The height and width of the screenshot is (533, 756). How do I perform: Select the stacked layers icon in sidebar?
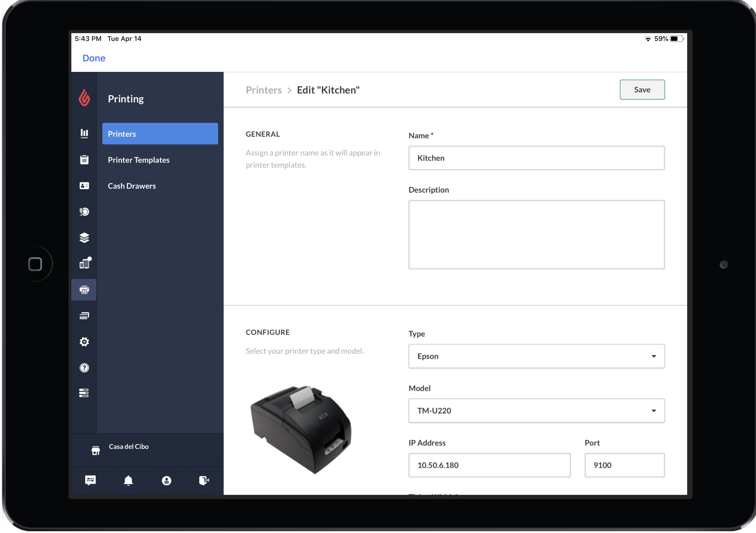pos(84,238)
